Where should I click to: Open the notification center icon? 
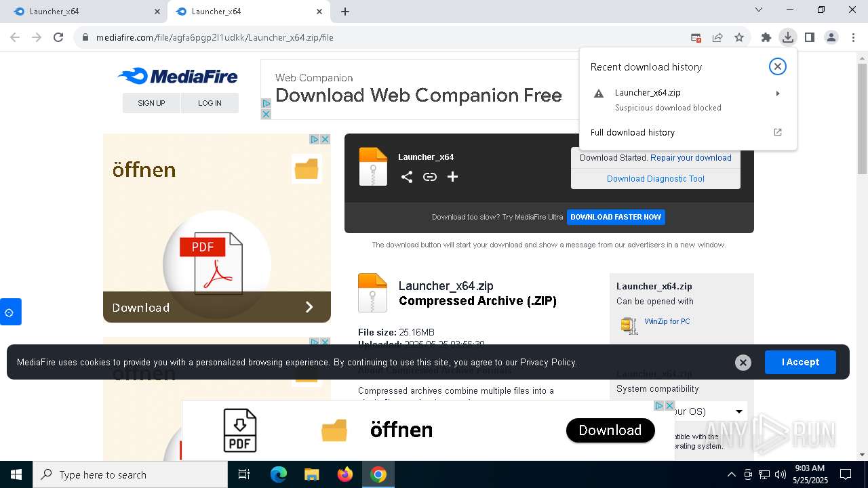click(846, 474)
